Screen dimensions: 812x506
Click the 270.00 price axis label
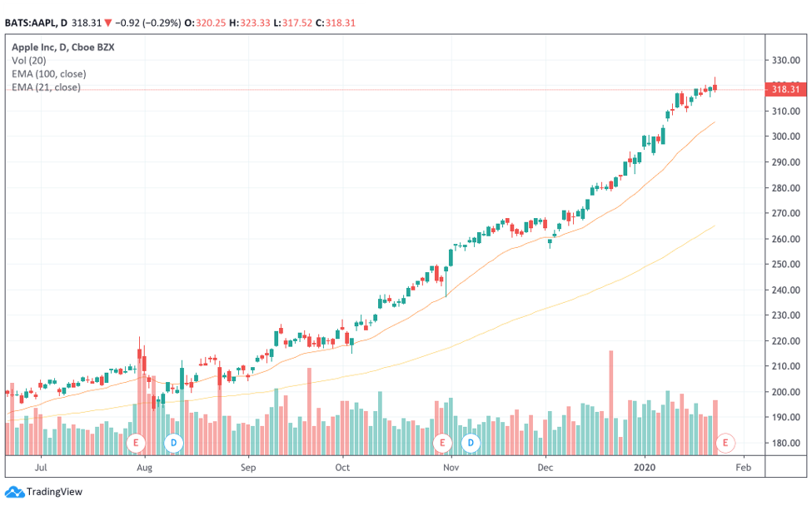(x=785, y=213)
